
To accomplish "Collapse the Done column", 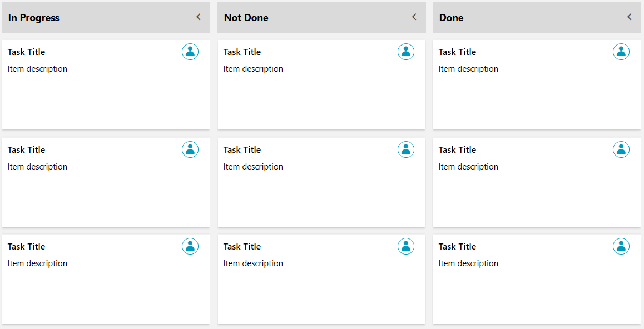I will tap(629, 17).
